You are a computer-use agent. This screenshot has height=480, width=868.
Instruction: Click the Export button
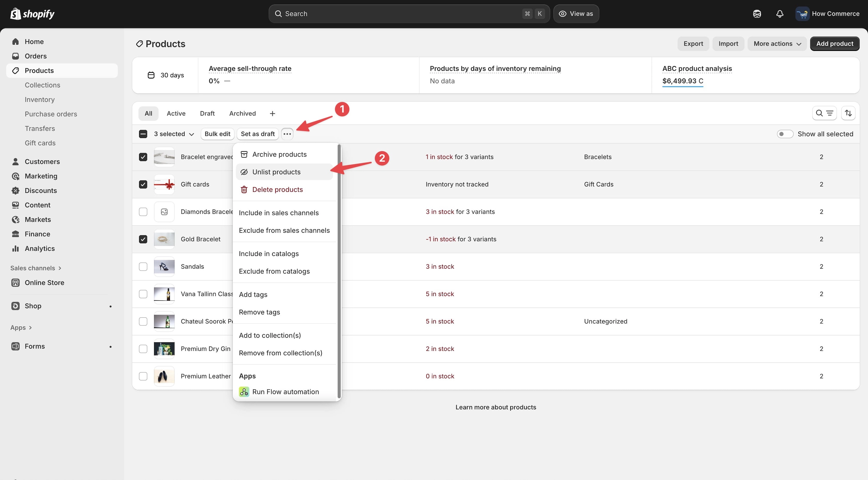pyautogui.click(x=693, y=43)
